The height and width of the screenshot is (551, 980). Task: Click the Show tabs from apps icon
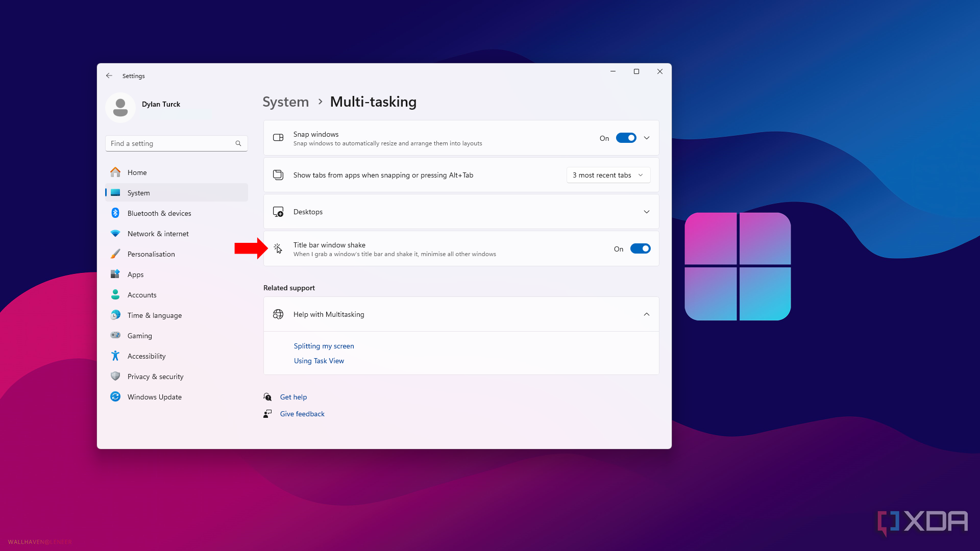(x=278, y=175)
